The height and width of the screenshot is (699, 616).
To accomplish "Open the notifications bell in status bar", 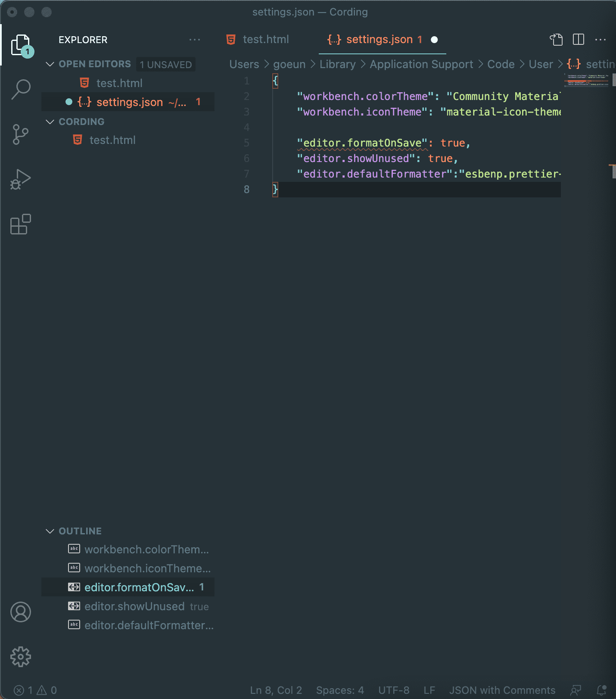I will point(601,690).
